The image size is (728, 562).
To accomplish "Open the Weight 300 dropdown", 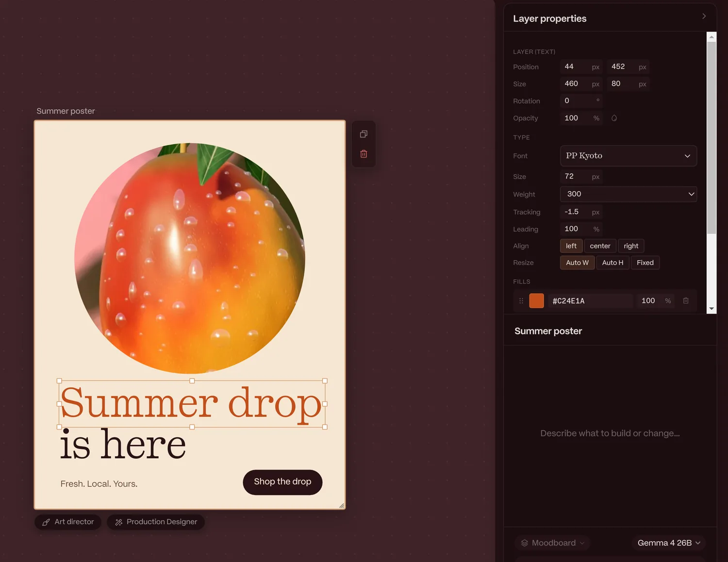I will pyautogui.click(x=629, y=194).
